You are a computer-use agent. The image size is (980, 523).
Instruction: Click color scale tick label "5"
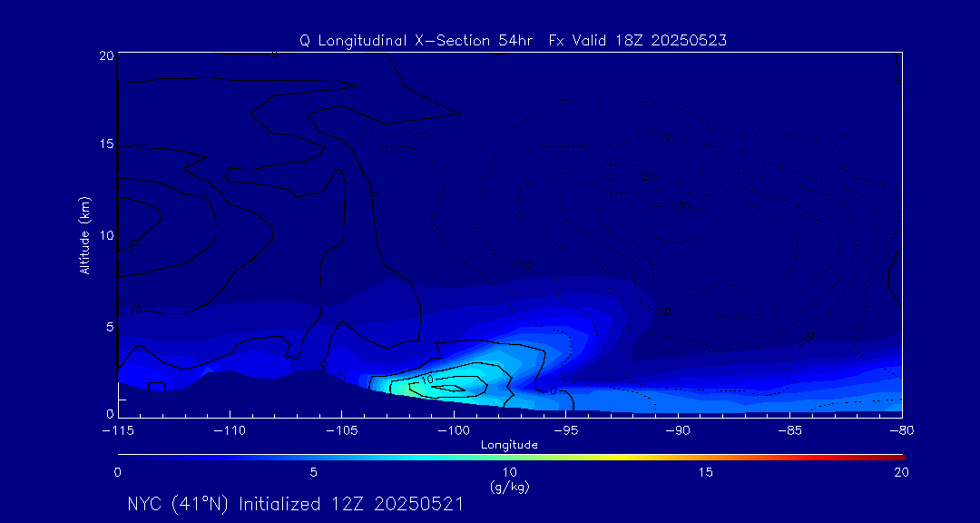pyautogui.click(x=314, y=473)
